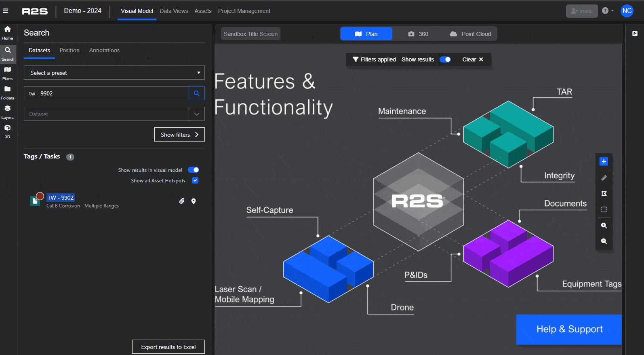
Task: Click the attachment paperclip icon for TW - 9902
Action: tap(182, 201)
